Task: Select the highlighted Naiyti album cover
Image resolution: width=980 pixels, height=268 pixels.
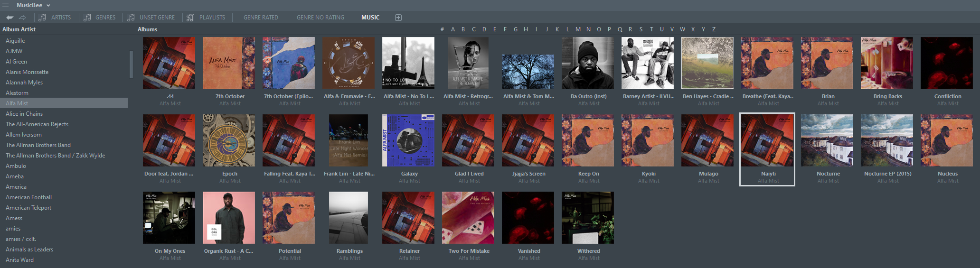Action: point(767,140)
